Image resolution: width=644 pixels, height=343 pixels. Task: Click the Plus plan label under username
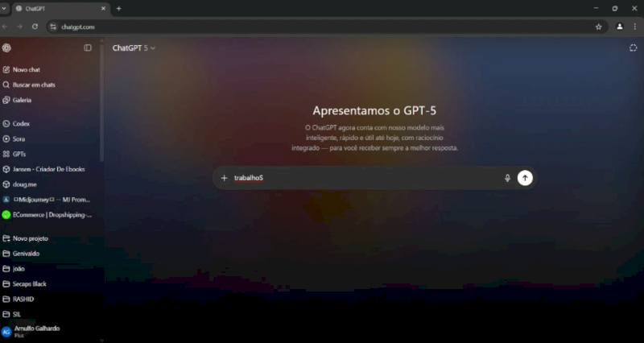tap(19, 336)
